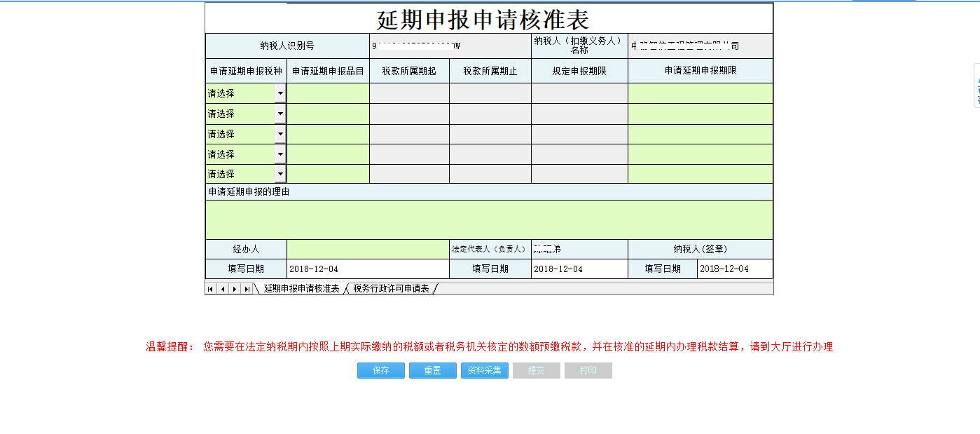Open the fifth row tax type dropdown
The height and width of the screenshot is (434, 980).
pyautogui.click(x=279, y=173)
